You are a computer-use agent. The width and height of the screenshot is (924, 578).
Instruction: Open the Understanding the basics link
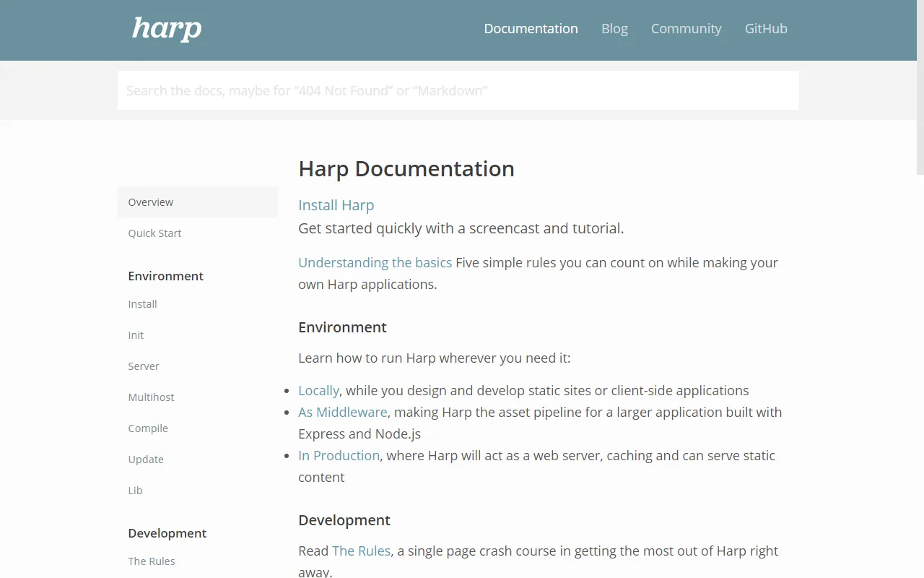click(375, 263)
